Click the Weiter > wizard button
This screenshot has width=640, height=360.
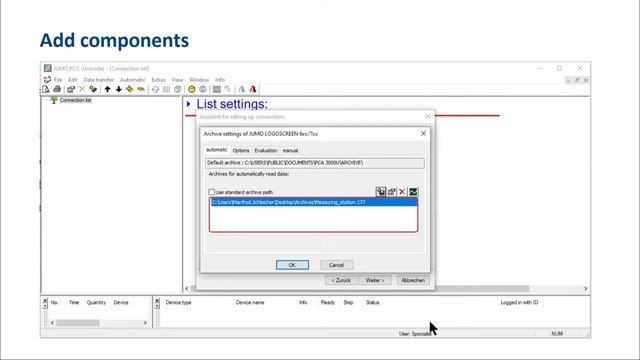(x=375, y=280)
